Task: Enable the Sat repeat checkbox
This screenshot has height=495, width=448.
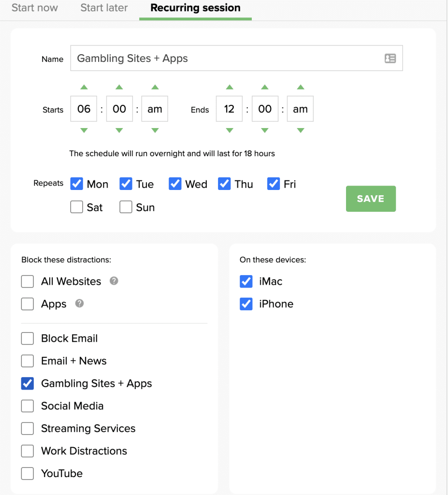Action: [x=76, y=207]
